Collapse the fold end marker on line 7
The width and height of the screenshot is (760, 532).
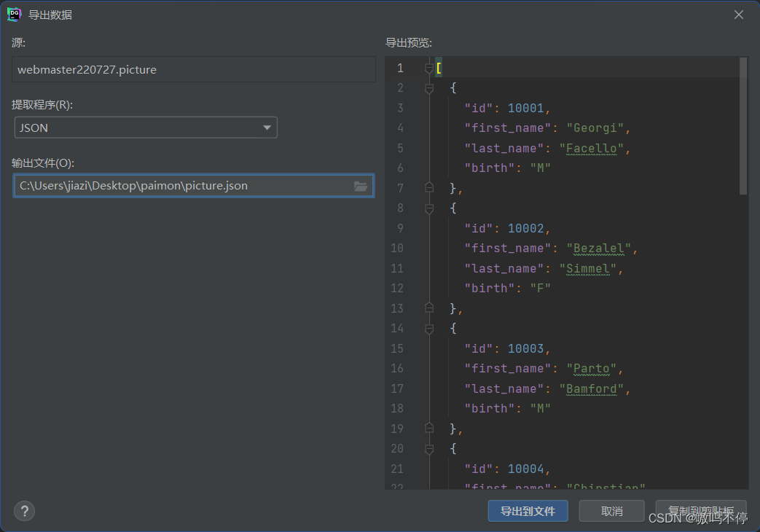[429, 188]
